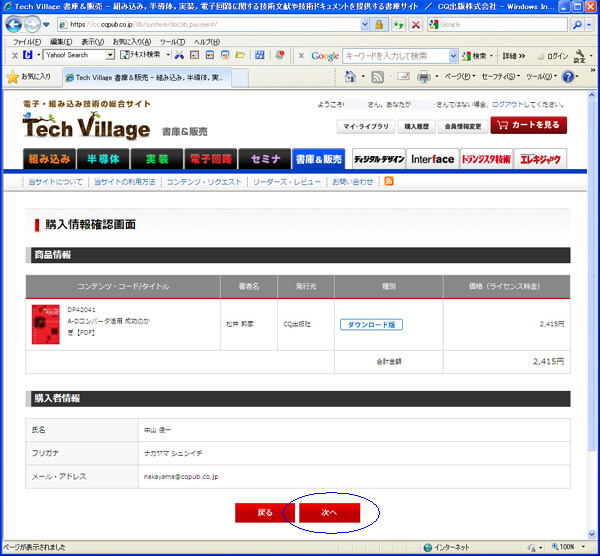This screenshot has width=600, height=556.
Task: Open the ページ(P) dropdown menu
Action: point(459,77)
